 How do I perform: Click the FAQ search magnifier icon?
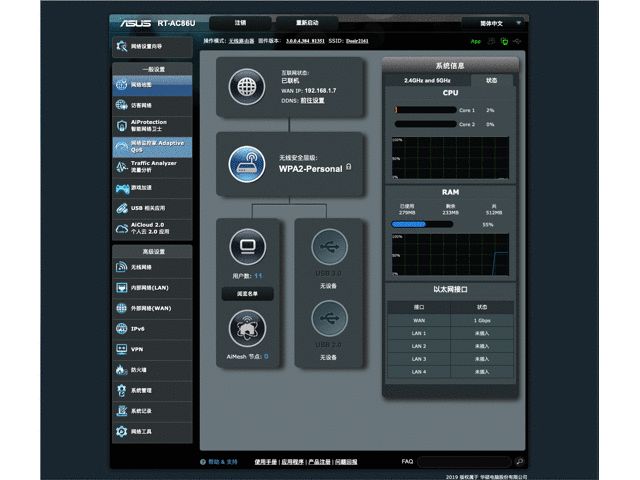(x=520, y=462)
